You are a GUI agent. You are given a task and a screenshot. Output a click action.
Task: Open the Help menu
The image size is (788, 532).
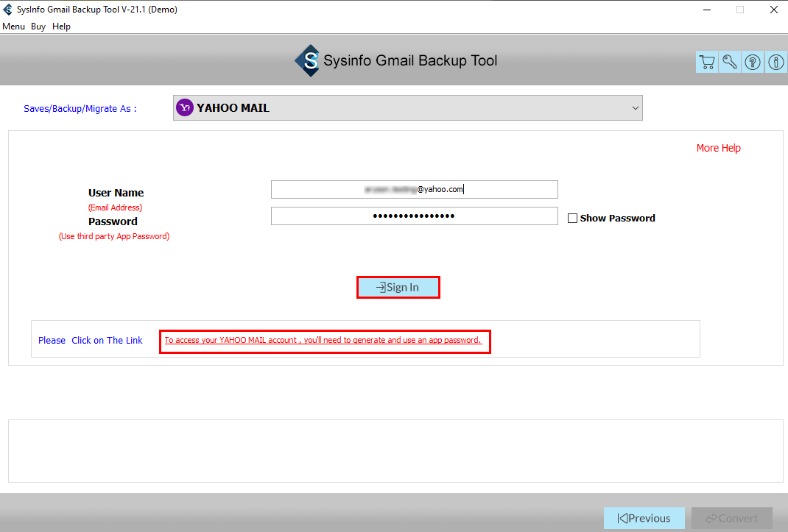click(x=61, y=26)
